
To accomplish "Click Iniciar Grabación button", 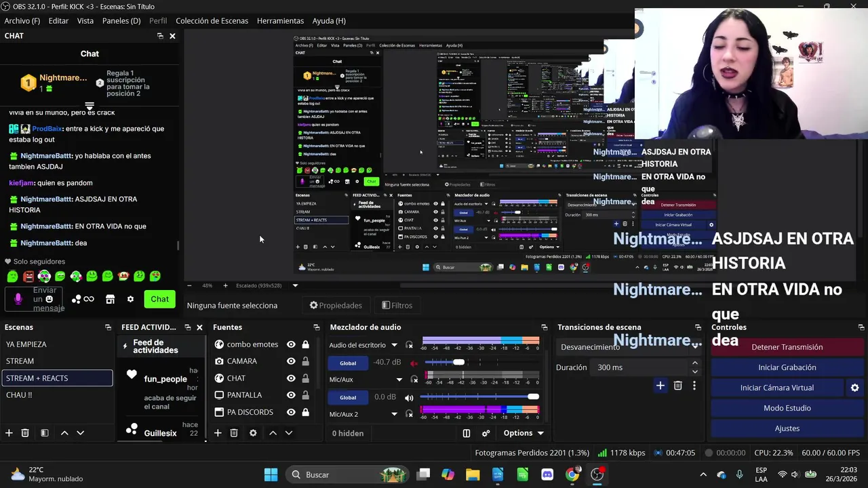I will click(x=787, y=367).
